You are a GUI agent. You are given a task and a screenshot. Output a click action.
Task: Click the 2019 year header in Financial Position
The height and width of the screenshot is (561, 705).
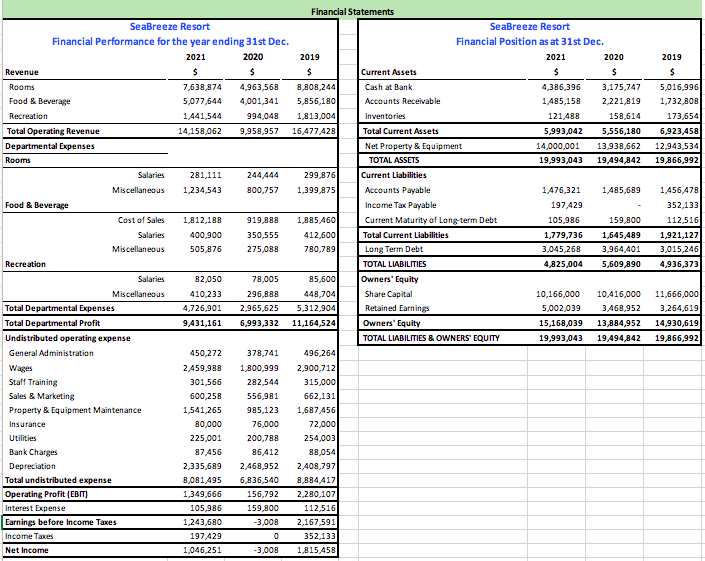click(x=671, y=57)
